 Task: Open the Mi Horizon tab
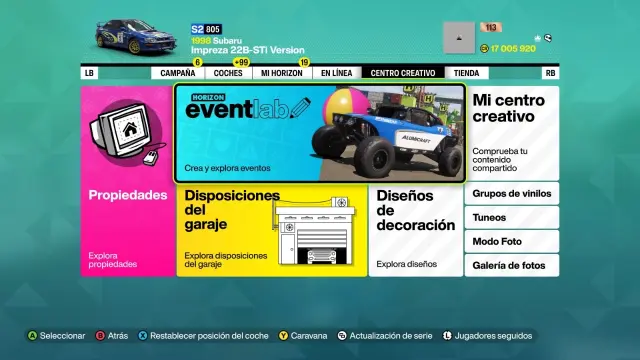click(282, 73)
